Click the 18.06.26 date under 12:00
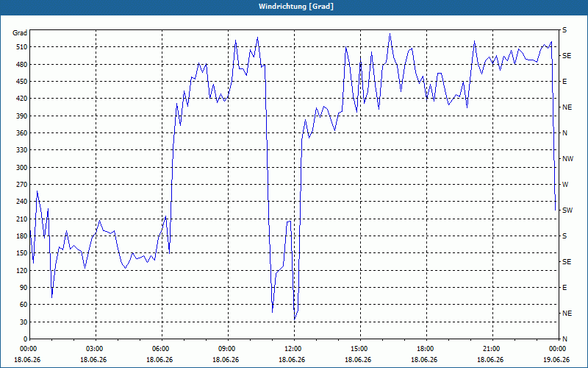Screen dimensions: 588x368 click(292, 359)
